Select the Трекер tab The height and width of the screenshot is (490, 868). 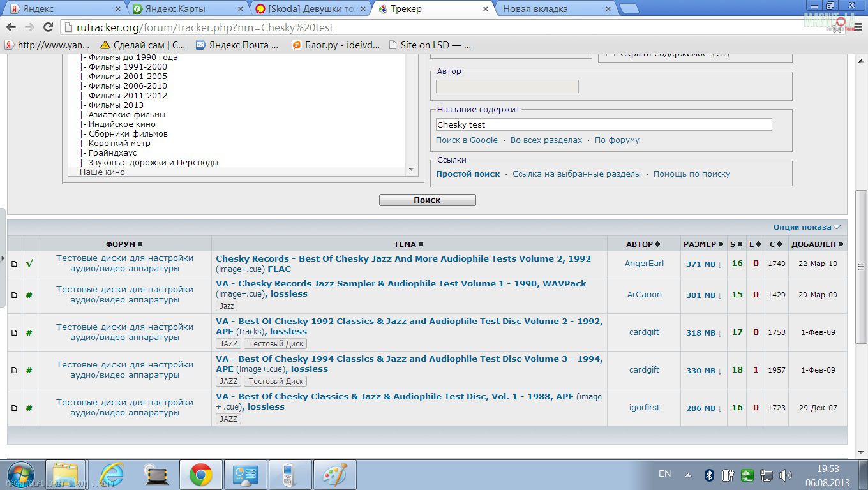[x=431, y=9]
